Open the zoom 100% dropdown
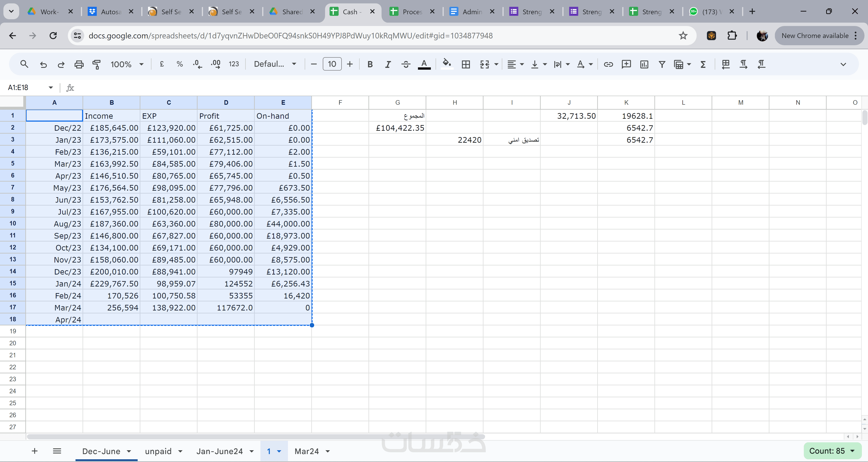 (x=127, y=64)
